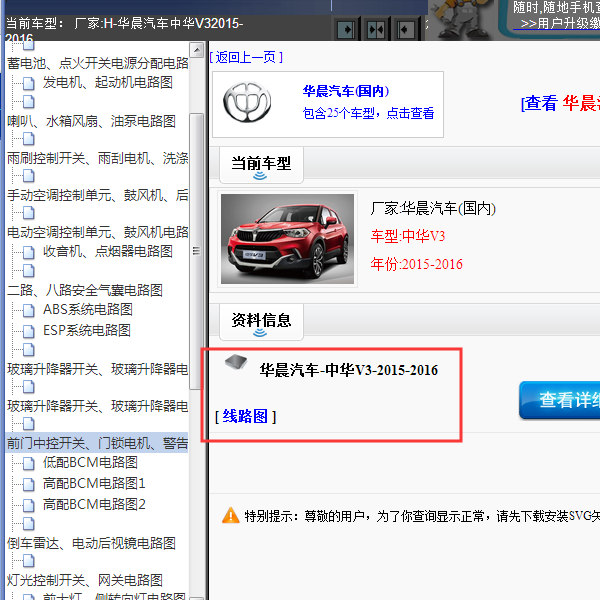
Task: Click the 返回上一页 link
Action: 246,57
